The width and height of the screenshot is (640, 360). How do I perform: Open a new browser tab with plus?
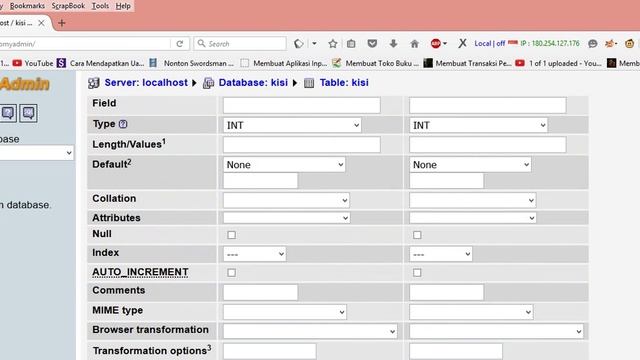(62, 23)
